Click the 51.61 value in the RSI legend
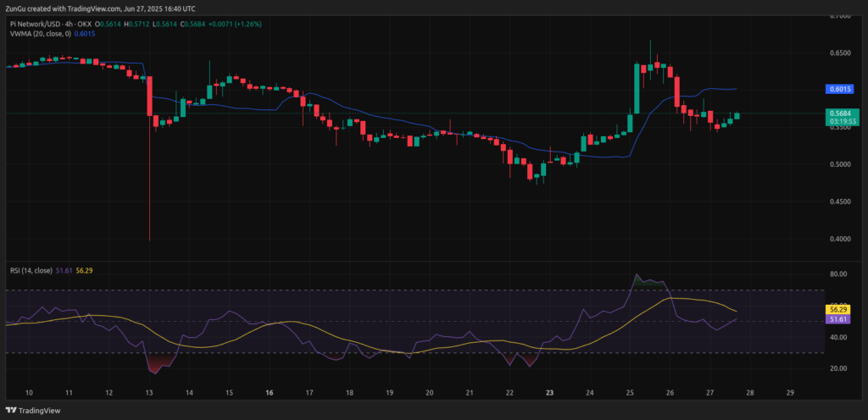 click(x=63, y=270)
